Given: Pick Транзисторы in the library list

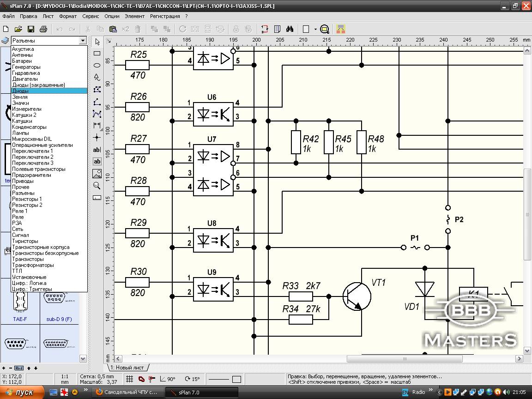Looking at the screenshot, I should point(28,259).
